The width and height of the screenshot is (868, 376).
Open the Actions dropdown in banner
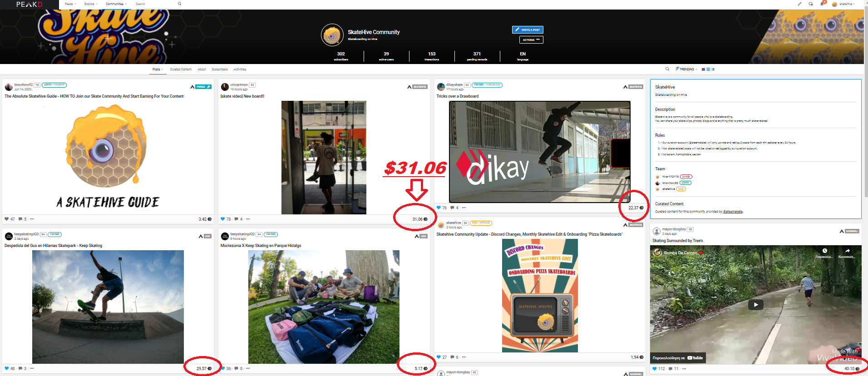[531, 40]
